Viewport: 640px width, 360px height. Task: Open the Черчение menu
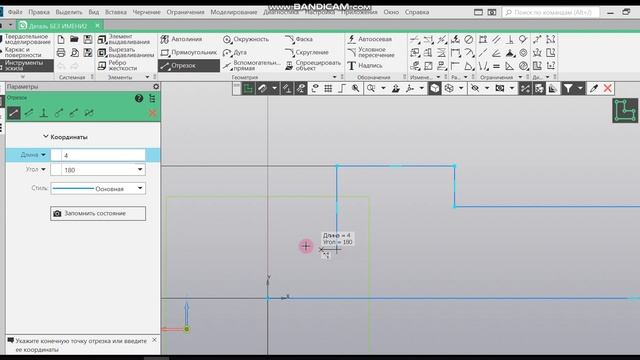147,12
